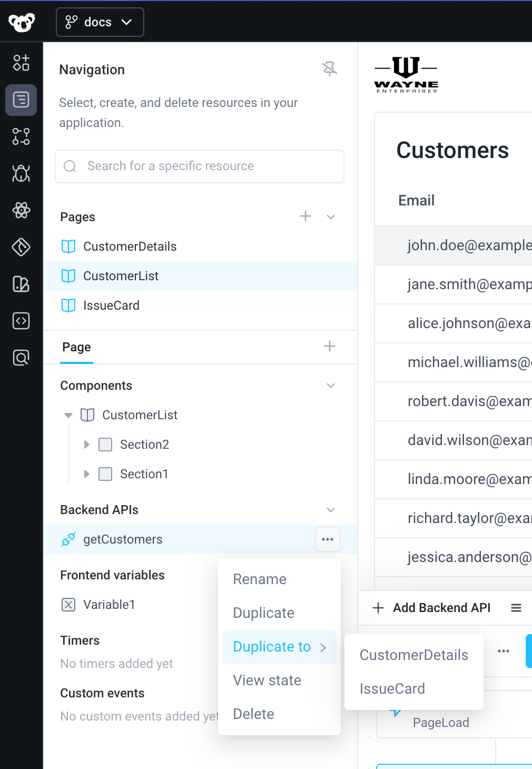
Task: Collapse the Backend APIs section
Action: (x=331, y=510)
